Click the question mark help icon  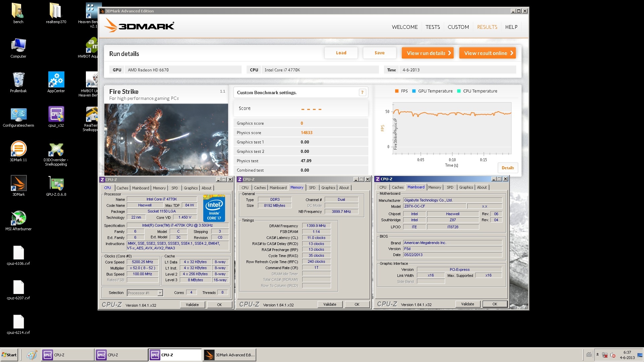(362, 93)
